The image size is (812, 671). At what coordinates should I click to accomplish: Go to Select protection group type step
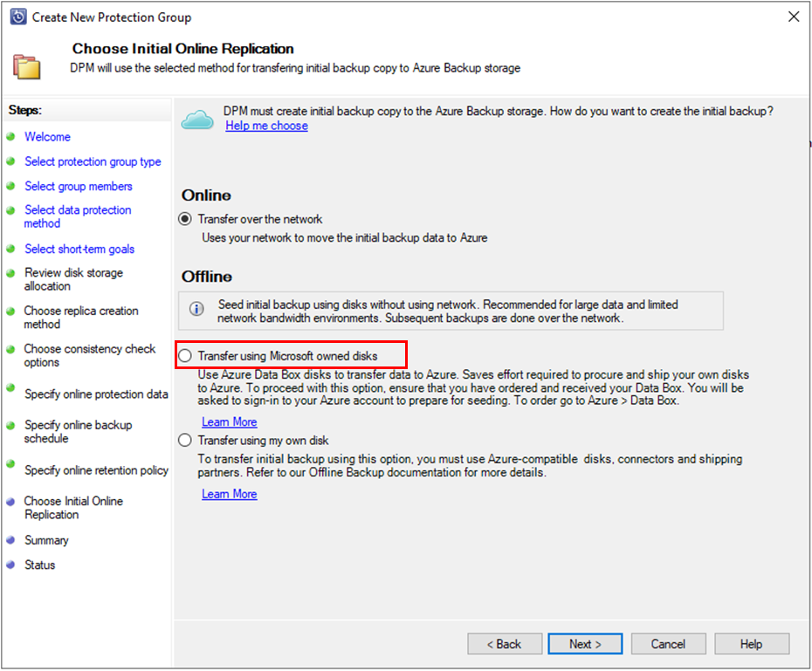(x=93, y=162)
